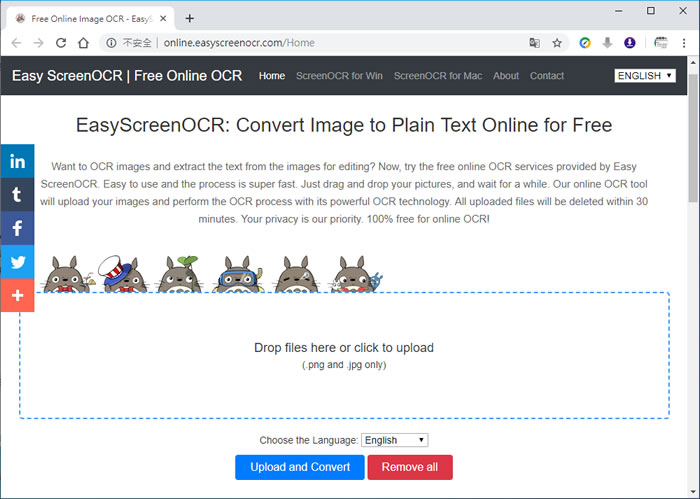
Task: Select the Free Online Image OCR tab
Action: click(91, 19)
